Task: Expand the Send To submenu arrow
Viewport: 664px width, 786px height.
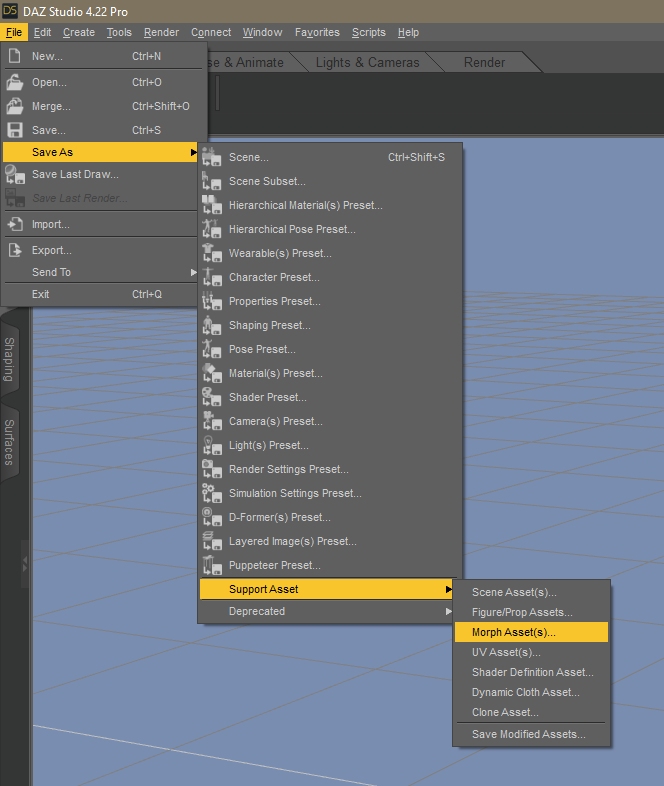Action: click(x=193, y=272)
